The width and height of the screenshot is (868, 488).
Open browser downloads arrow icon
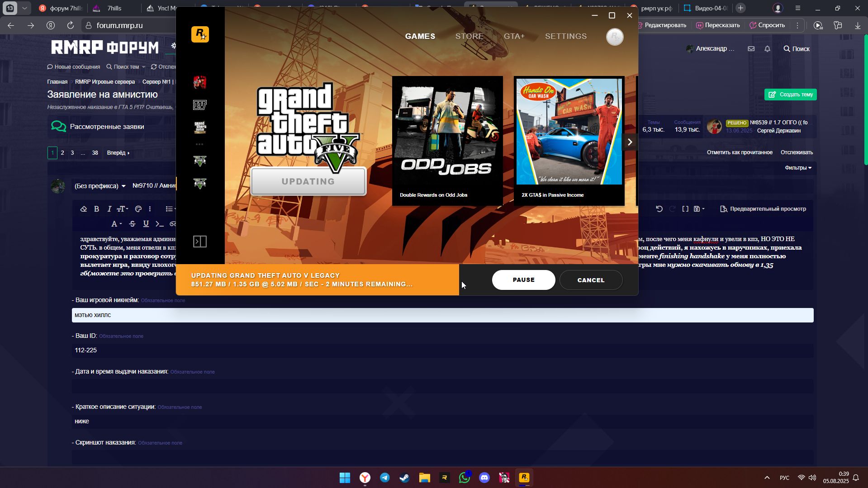click(x=857, y=25)
